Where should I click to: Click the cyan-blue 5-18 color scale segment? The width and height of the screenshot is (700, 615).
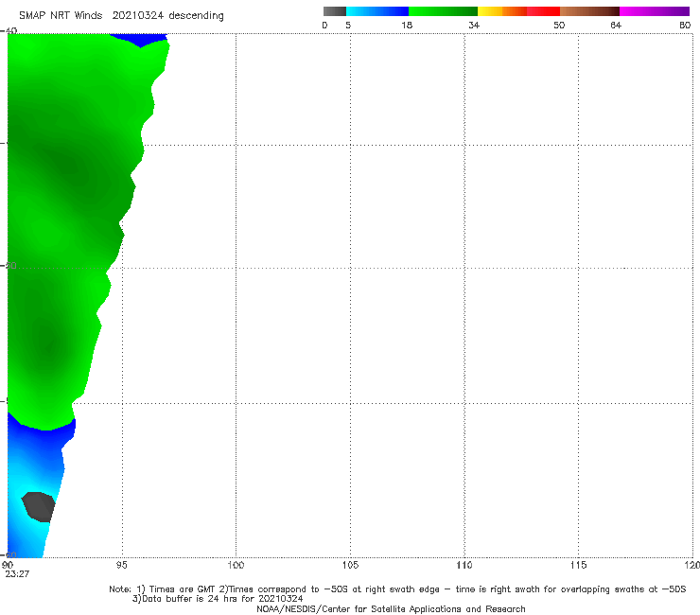click(x=377, y=11)
